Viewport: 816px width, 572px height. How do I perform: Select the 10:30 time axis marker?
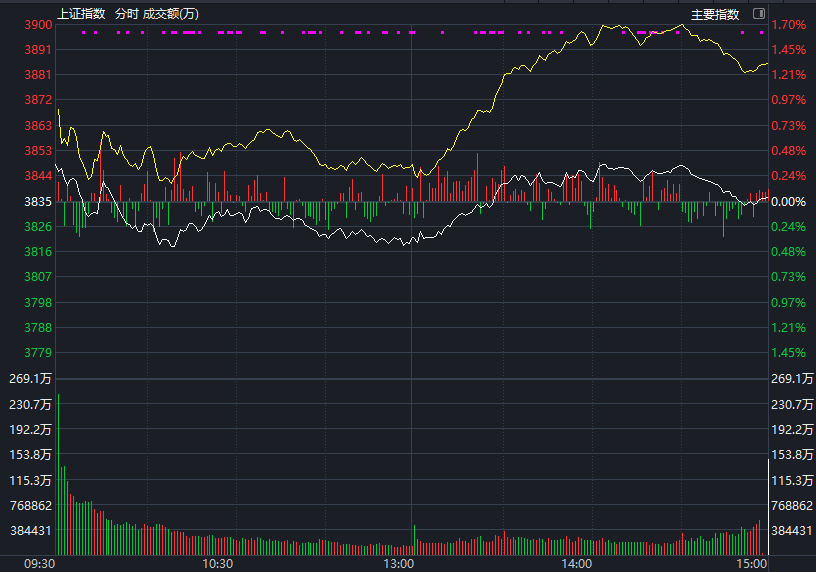[217, 564]
